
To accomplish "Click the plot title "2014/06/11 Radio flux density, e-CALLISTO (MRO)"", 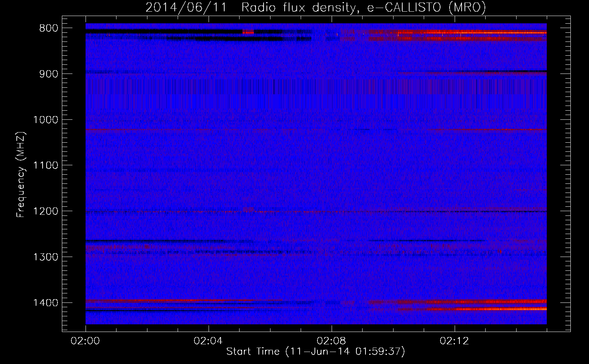I will (316, 8).
